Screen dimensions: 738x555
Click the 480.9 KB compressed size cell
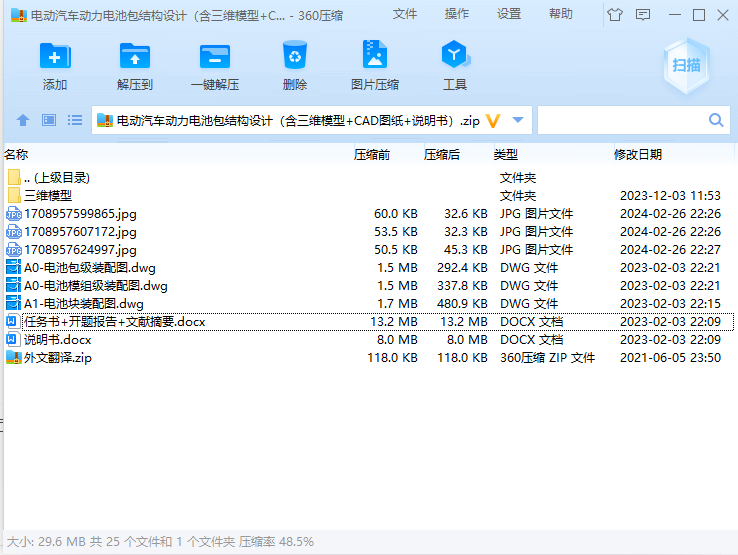point(462,303)
